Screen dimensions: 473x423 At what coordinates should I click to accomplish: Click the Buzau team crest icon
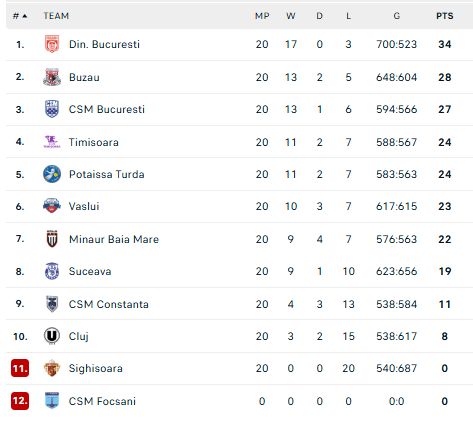[52, 77]
